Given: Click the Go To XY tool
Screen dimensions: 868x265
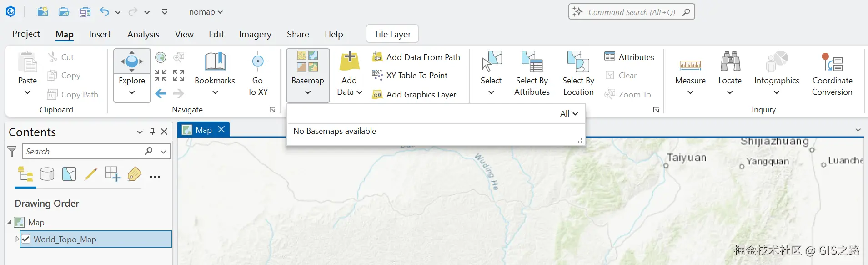Looking at the screenshot, I should (x=257, y=73).
